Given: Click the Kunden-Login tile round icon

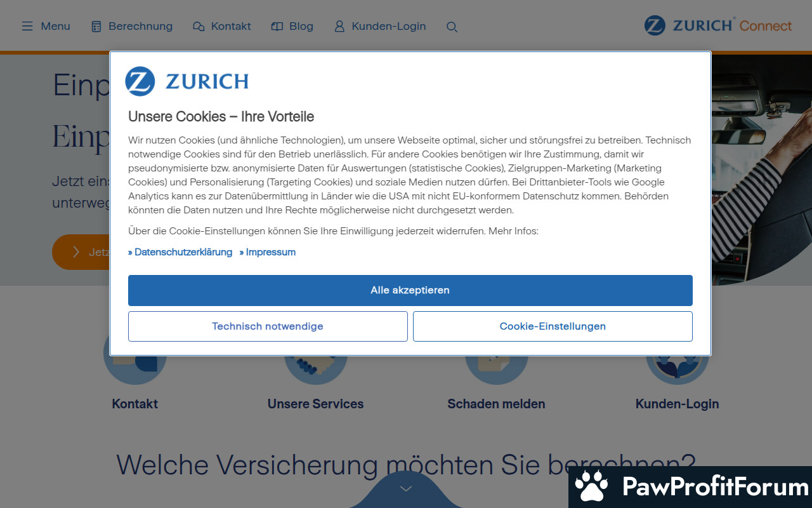Looking at the screenshot, I should click(677, 370).
